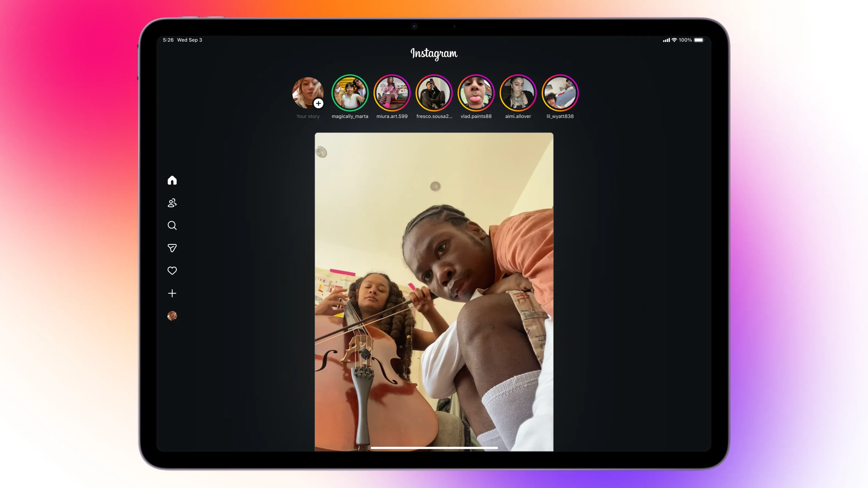Open the Reels/people sidebar icon

[172, 203]
